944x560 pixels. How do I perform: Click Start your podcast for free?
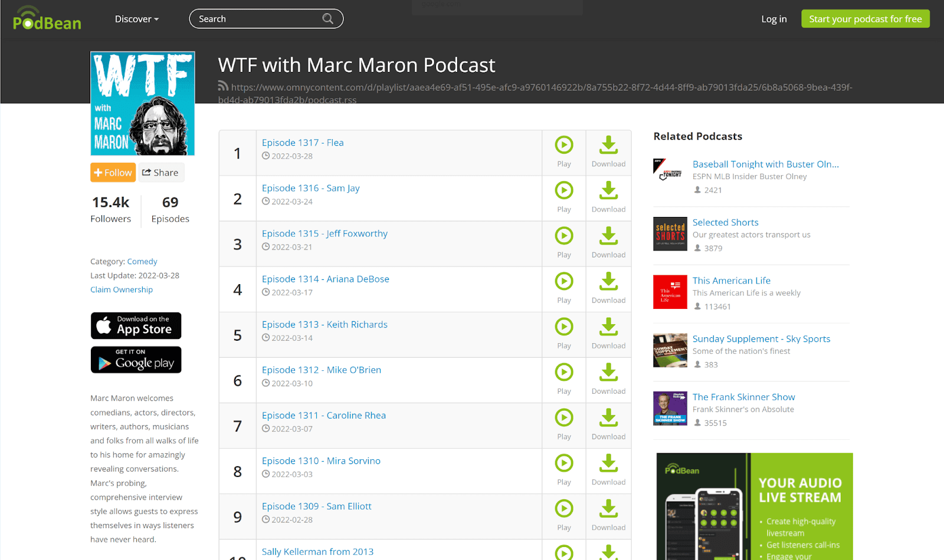tap(865, 19)
